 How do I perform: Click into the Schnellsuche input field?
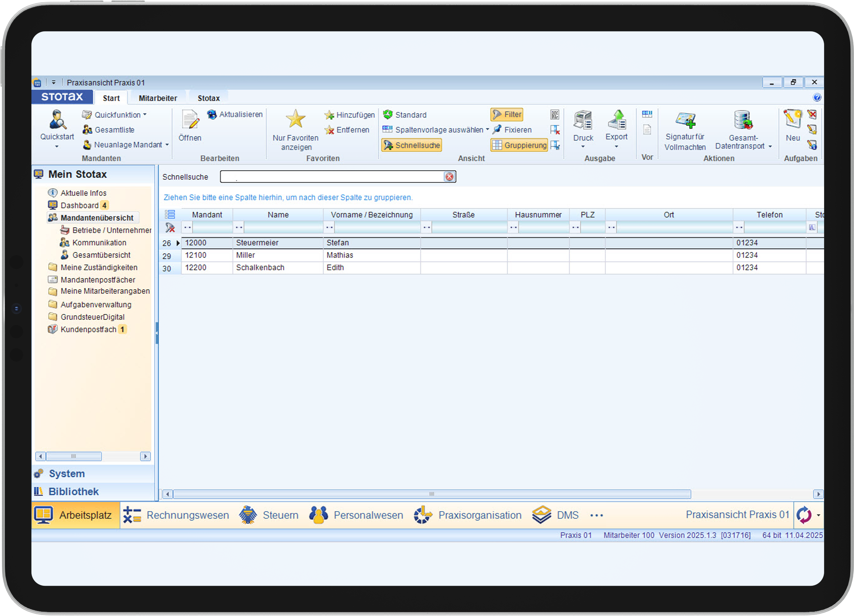[x=332, y=177]
